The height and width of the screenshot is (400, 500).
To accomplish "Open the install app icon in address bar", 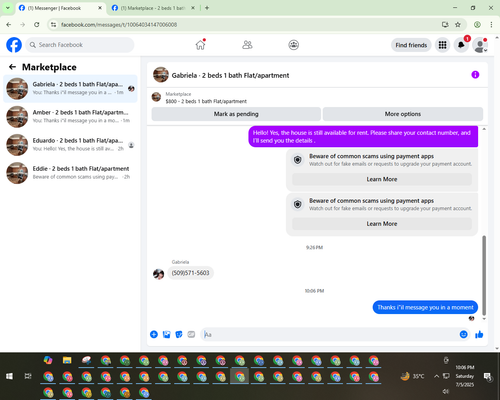I will click(445, 24).
